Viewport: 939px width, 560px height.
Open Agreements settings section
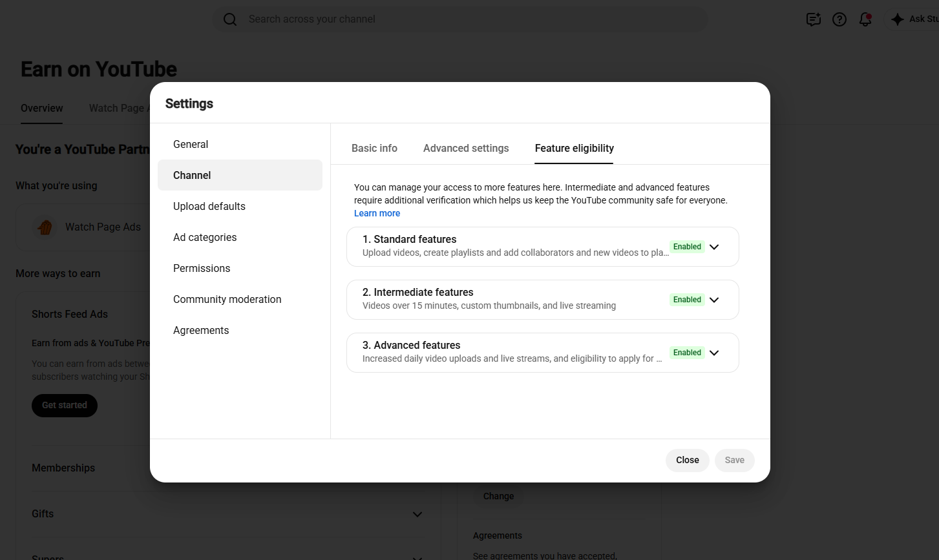[x=240, y=330]
